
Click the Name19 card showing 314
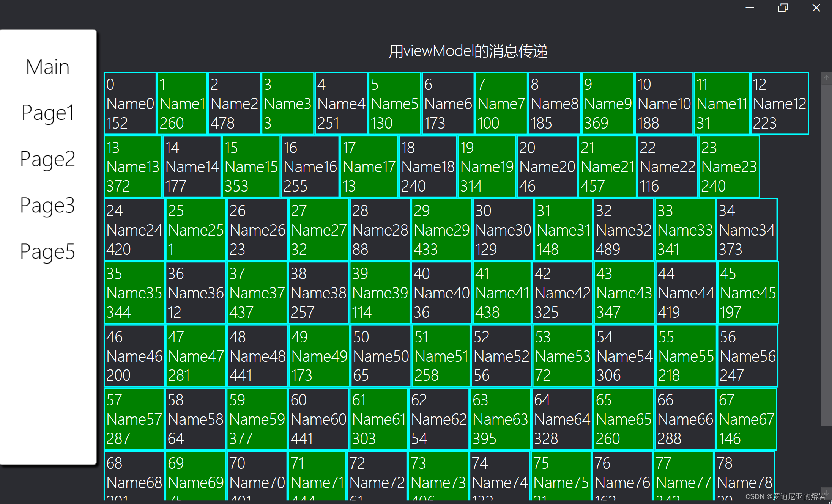(487, 166)
